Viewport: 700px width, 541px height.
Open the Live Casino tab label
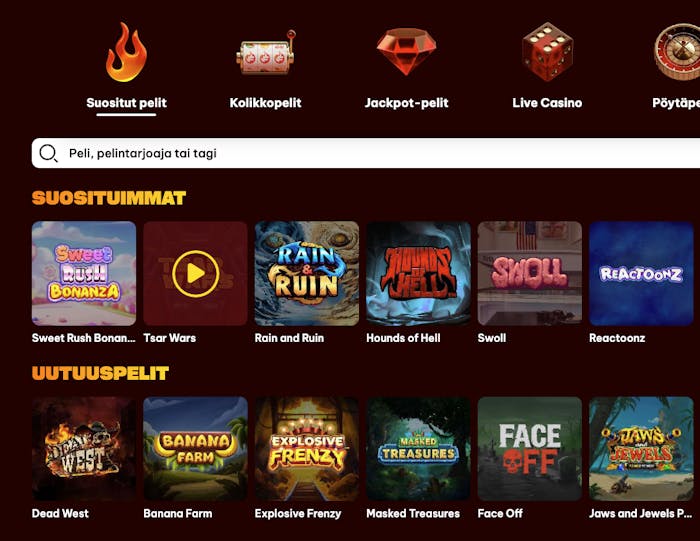coord(547,103)
